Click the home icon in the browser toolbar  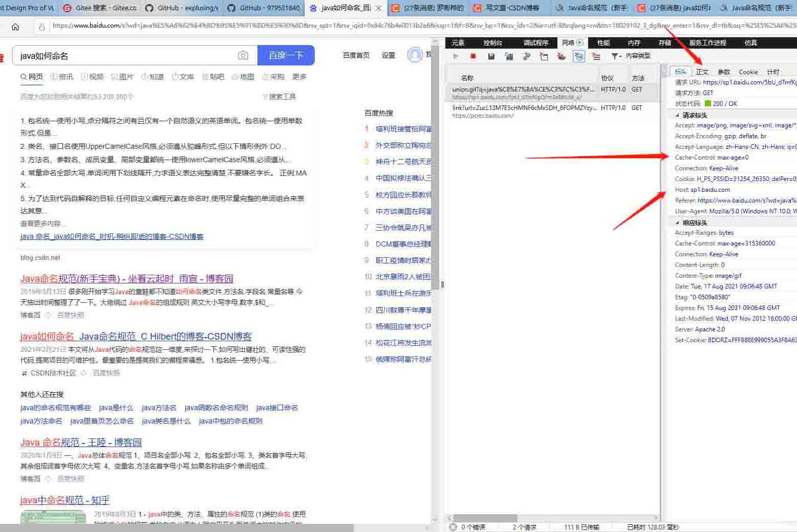coord(15,26)
